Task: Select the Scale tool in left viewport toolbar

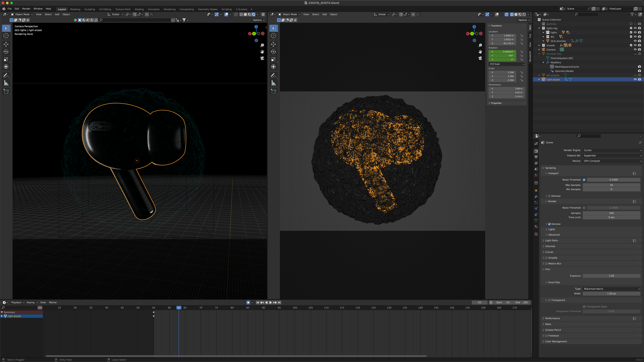Action: click(x=6, y=59)
